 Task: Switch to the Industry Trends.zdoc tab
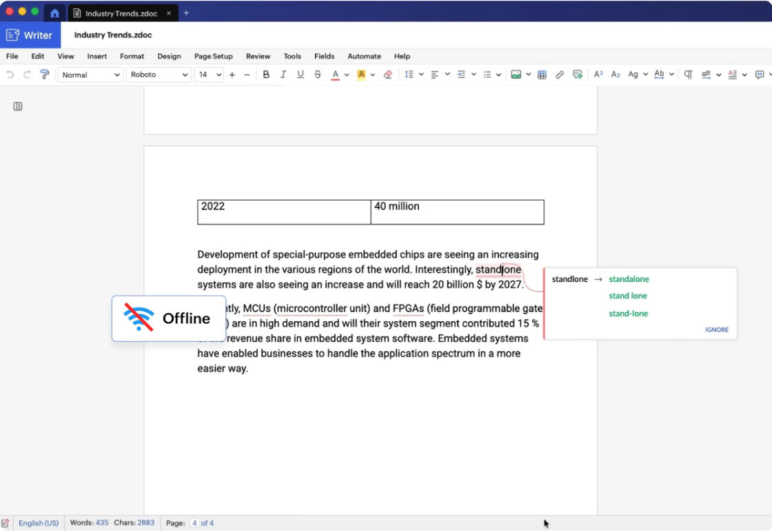[121, 13]
